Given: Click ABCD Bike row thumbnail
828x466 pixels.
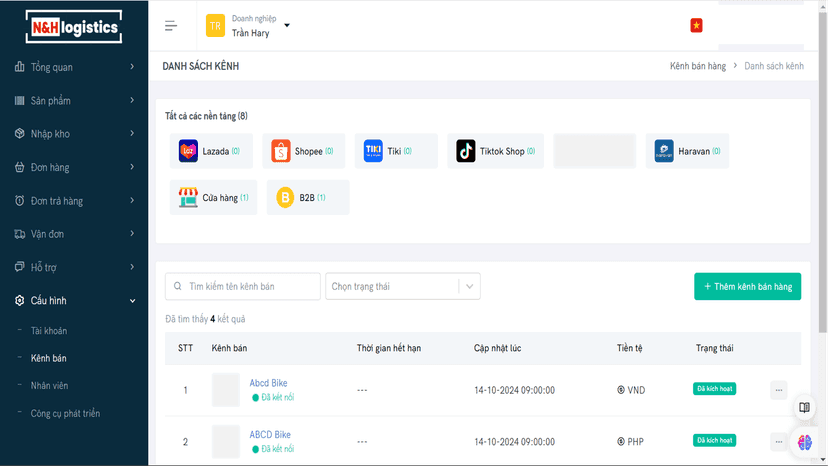Looking at the screenshot, I should point(225,442).
